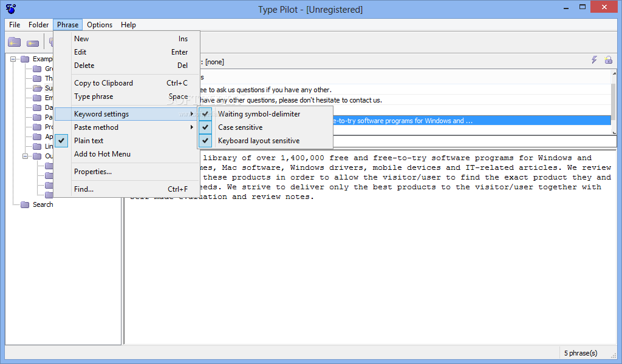Toggle Waiting symbol-delimiter option
The image size is (622, 364).
(x=265, y=114)
